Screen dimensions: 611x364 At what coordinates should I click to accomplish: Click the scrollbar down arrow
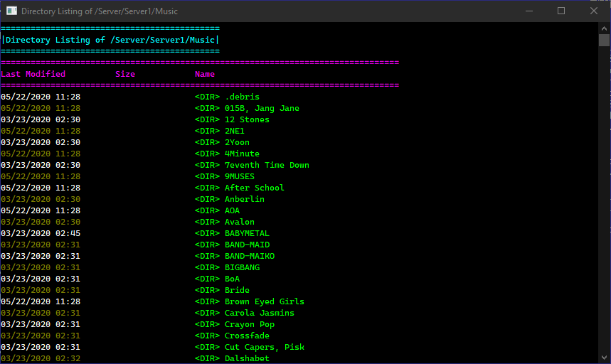pos(604,358)
